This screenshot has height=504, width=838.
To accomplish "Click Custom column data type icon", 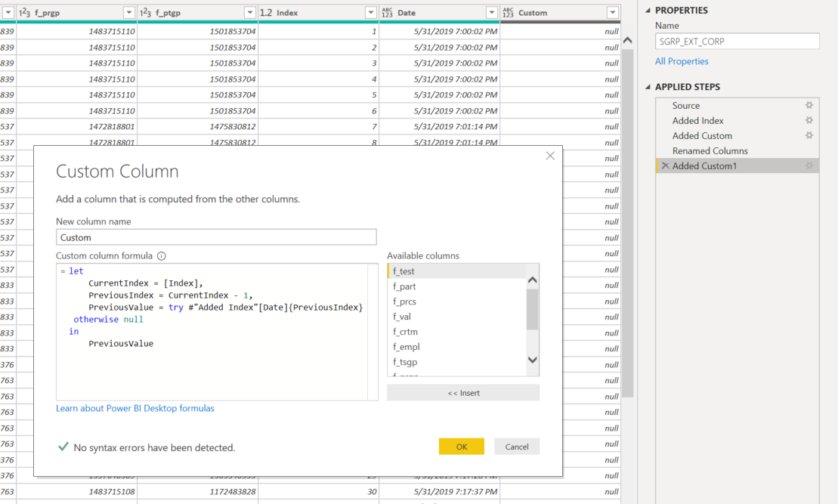I will (x=508, y=13).
